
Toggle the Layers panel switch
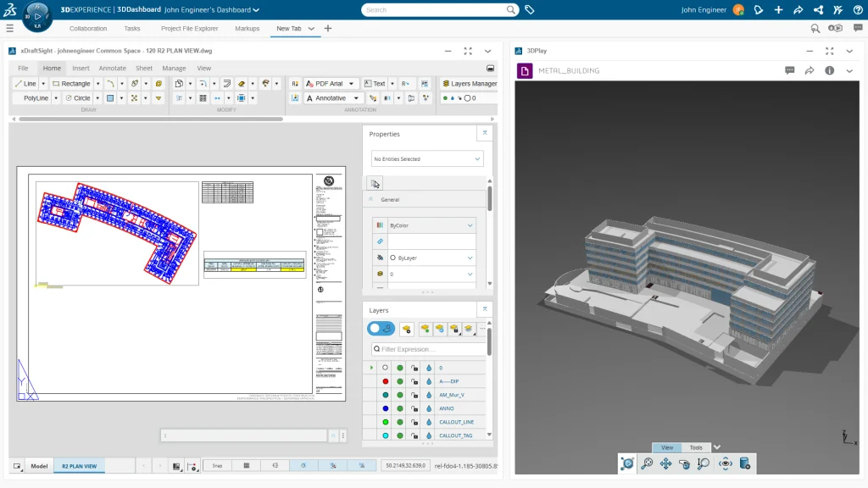[381, 329]
